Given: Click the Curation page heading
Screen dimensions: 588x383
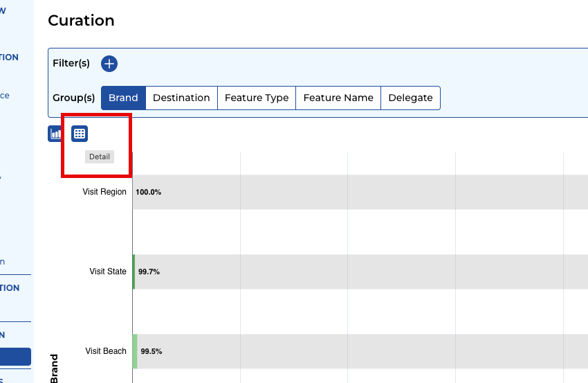Looking at the screenshot, I should [x=81, y=21].
